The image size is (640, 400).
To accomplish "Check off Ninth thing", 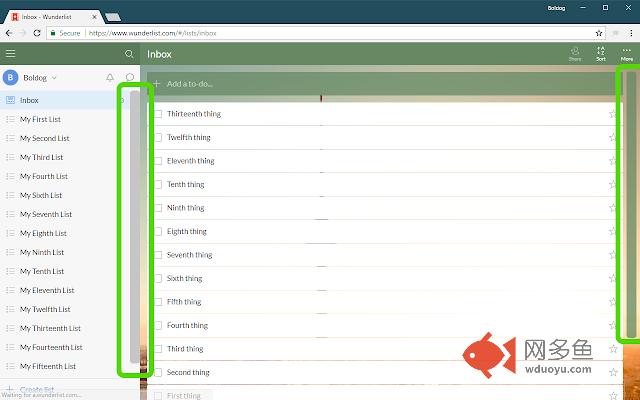I will pyautogui.click(x=158, y=208).
